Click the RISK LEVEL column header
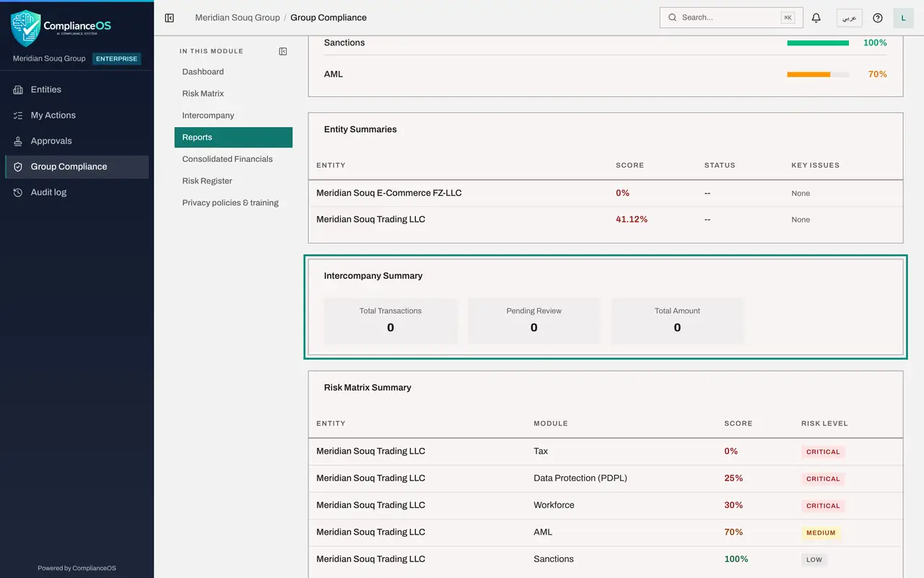 tap(824, 423)
